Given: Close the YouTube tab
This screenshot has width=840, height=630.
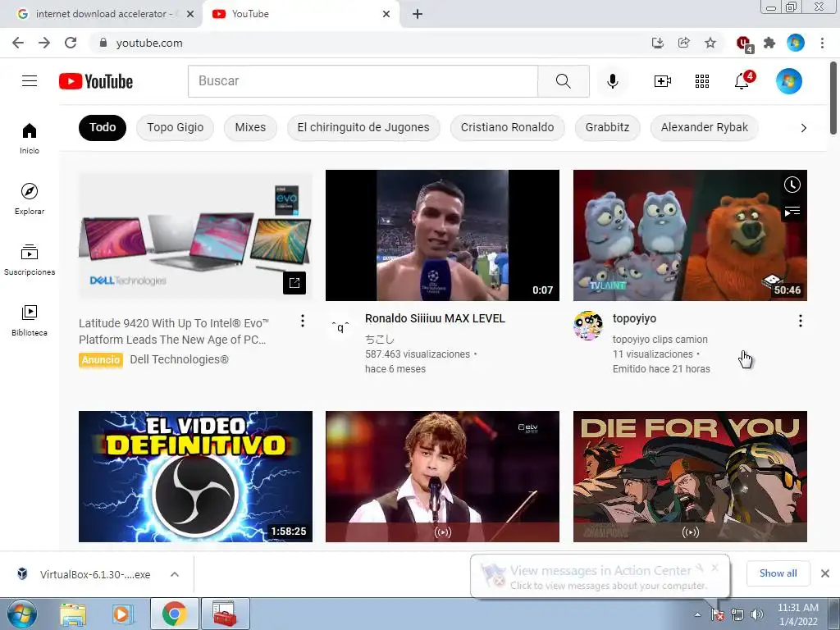Looking at the screenshot, I should (x=386, y=14).
